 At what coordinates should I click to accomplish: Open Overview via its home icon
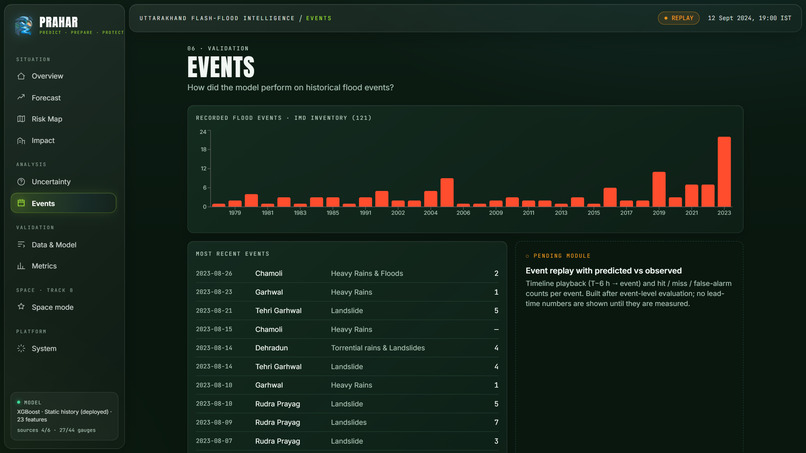[21, 76]
